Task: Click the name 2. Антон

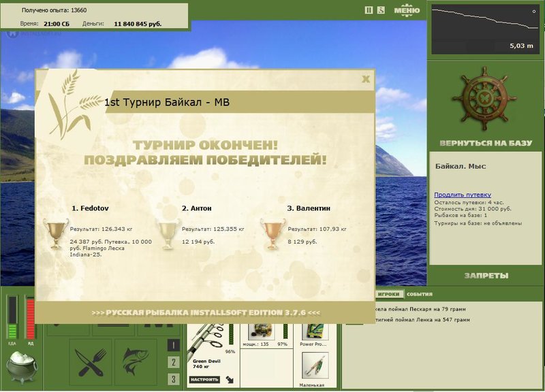Action: coord(196,208)
